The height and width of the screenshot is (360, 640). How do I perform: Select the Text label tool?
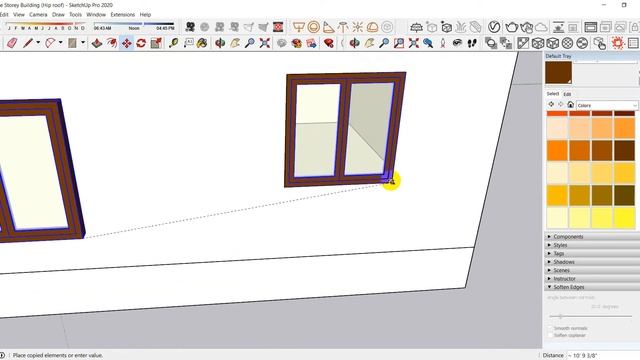tap(188, 43)
